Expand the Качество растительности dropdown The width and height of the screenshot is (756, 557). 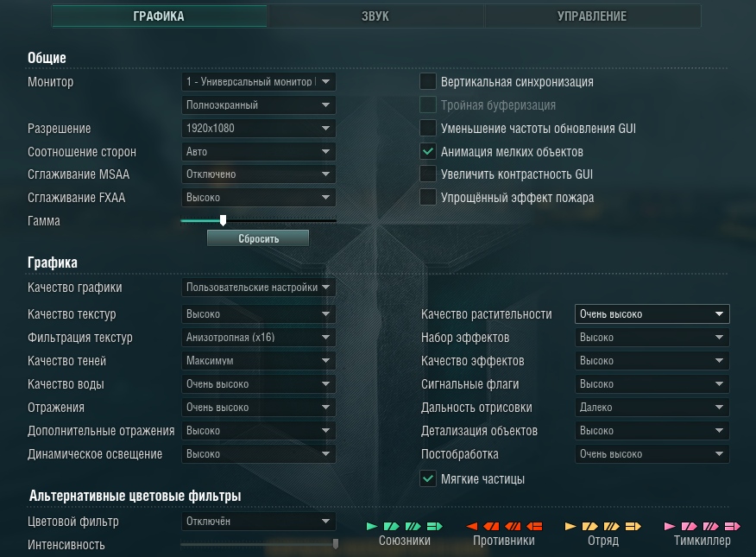[x=652, y=314]
